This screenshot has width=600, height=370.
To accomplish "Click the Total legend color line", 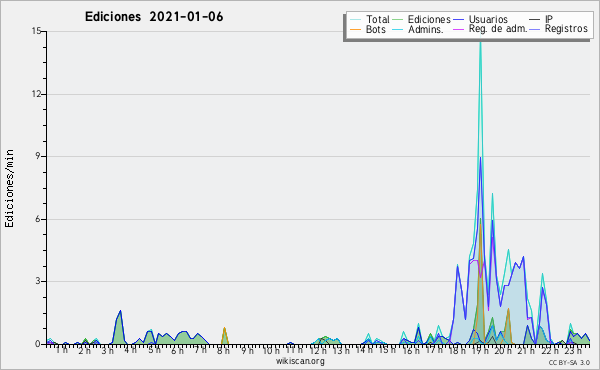I will 355,20.
